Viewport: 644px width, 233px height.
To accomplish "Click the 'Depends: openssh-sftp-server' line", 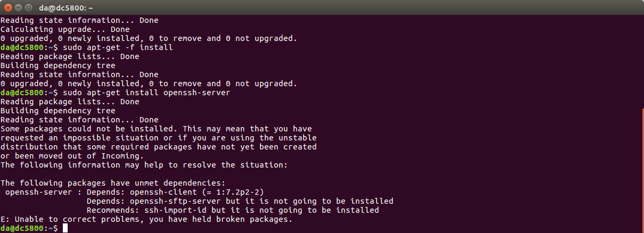I will click(240, 201).
